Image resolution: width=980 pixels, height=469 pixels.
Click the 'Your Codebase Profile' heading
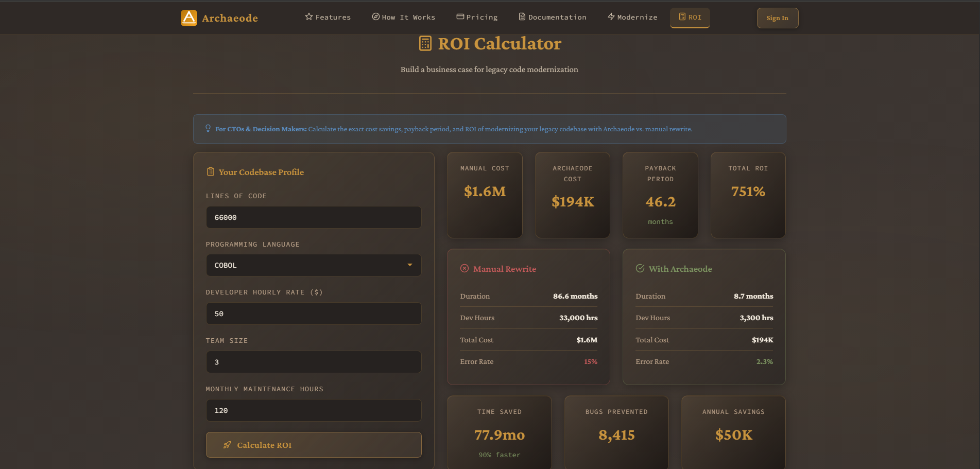261,172
